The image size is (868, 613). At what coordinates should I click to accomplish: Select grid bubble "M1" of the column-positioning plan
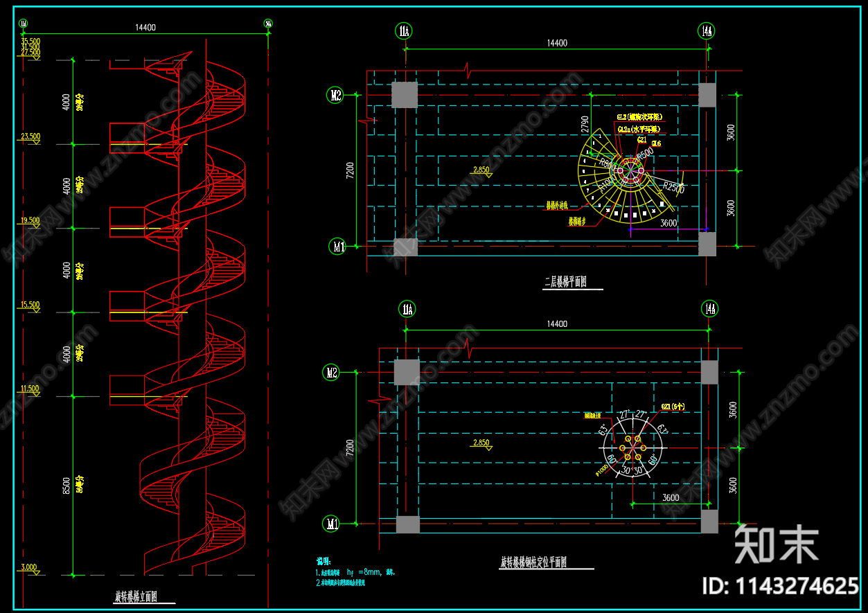(331, 524)
